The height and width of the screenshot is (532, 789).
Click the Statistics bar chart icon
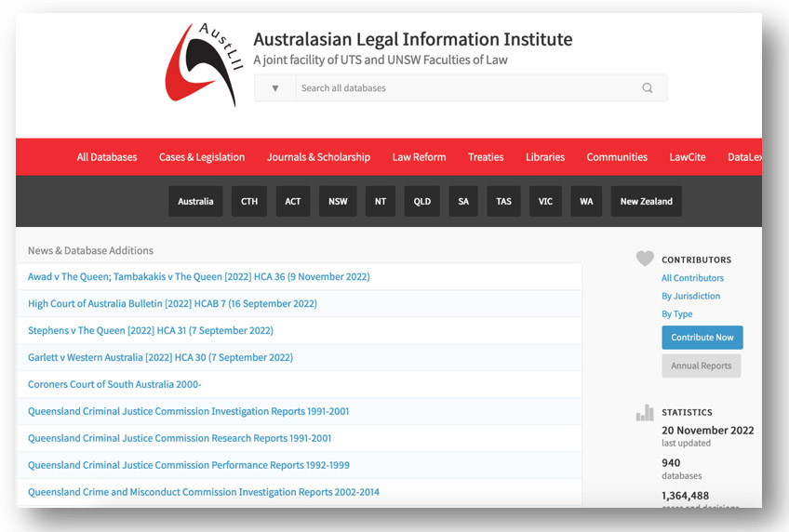[x=645, y=413]
